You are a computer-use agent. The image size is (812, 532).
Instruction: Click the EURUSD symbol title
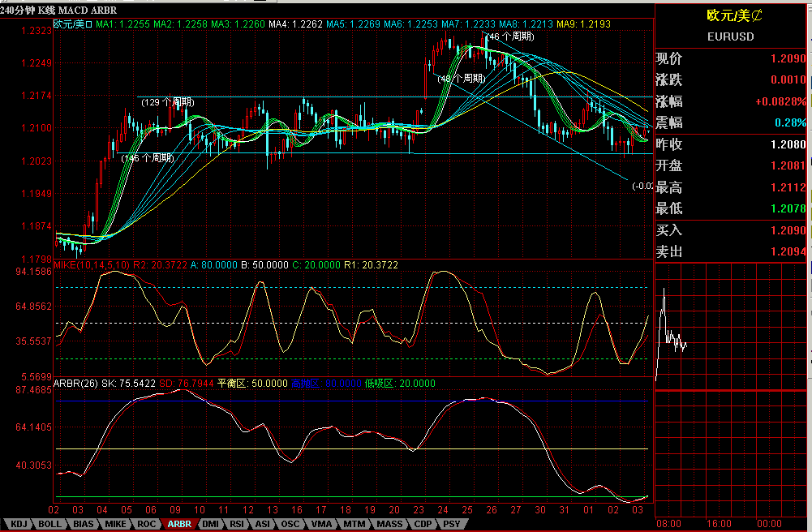[x=730, y=36]
